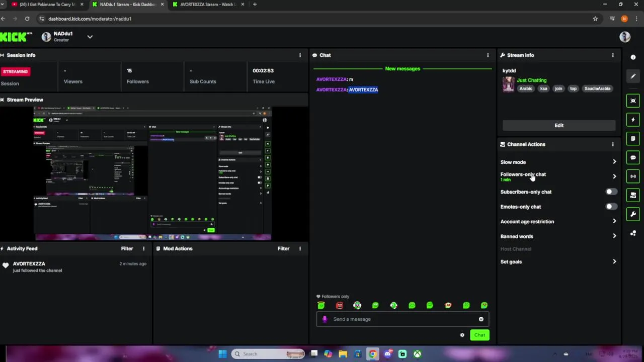The height and width of the screenshot is (362, 644).
Task: Open the Windows Start menu
Action: [222, 354]
